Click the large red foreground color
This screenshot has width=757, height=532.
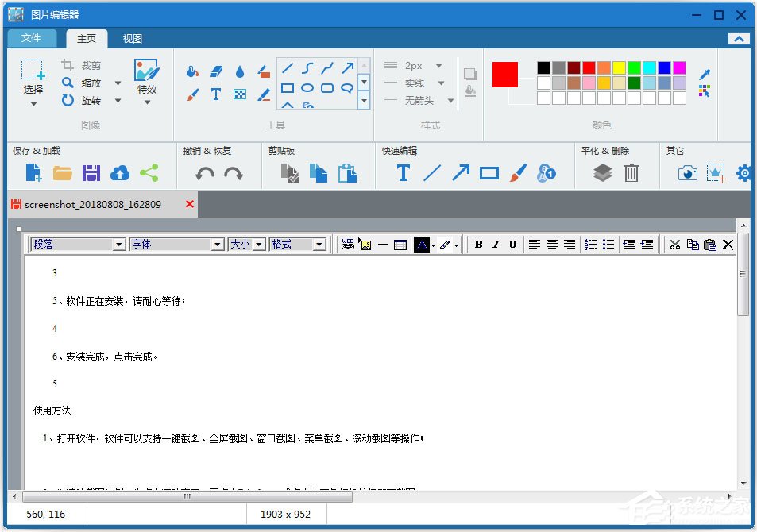[505, 75]
